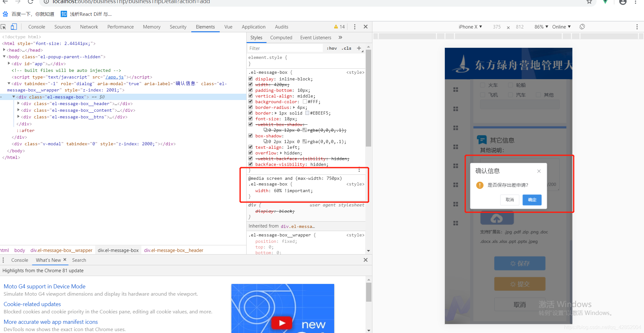Image resolution: width=644 pixels, height=333 pixels.
Task: Click the 取消 button in dialog
Action: 510,200
